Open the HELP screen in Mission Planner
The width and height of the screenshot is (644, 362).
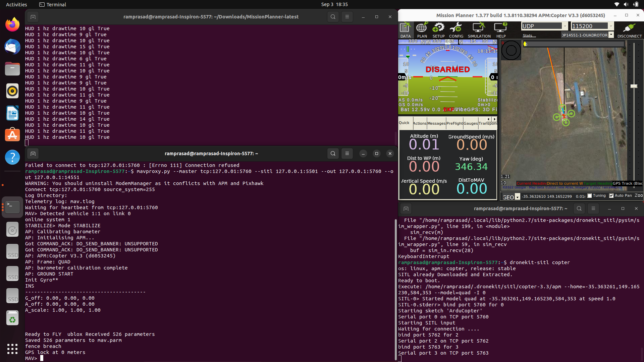(501, 30)
